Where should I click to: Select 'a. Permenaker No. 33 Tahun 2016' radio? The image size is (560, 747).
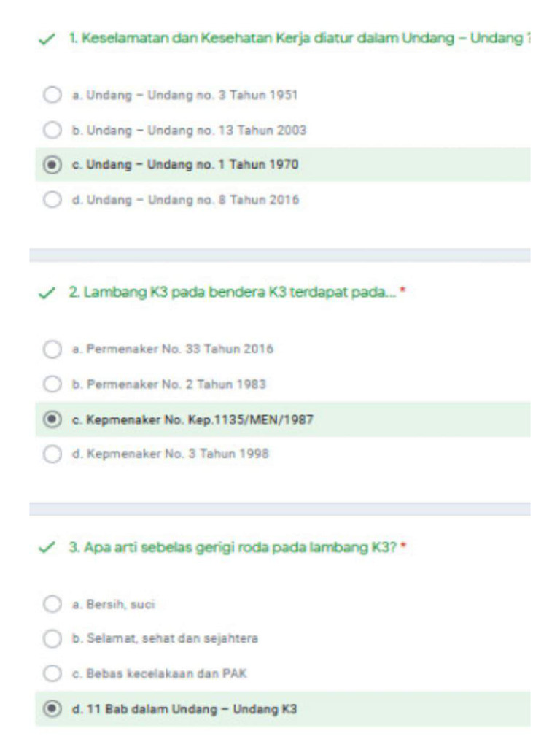52,349
